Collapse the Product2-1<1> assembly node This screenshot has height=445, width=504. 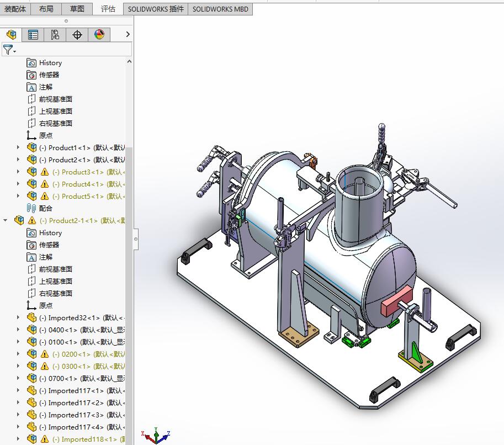6,221
